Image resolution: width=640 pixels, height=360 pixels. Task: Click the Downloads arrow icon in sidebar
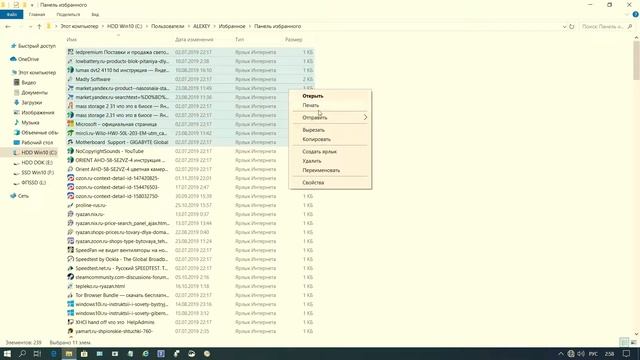pos(16,102)
